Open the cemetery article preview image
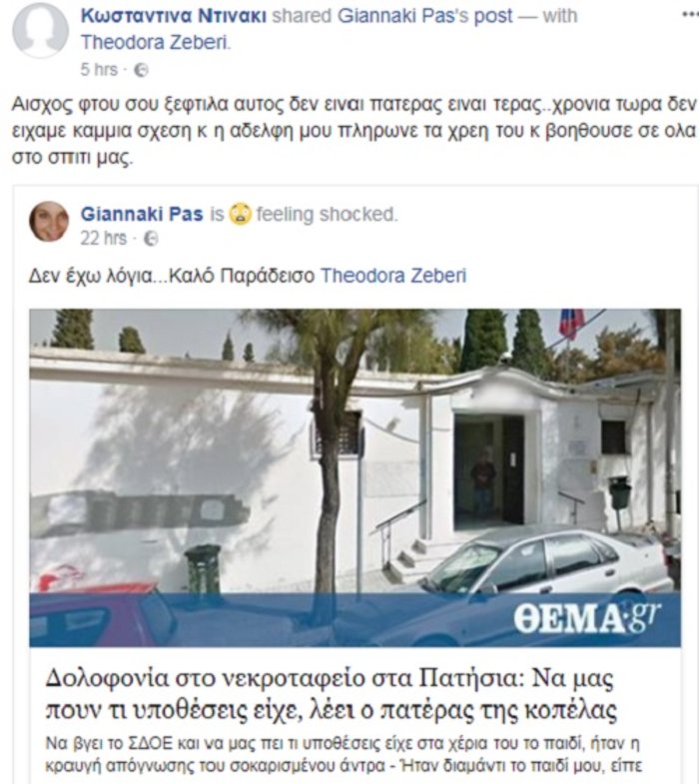Viewport: 699px width, 784px height. pyautogui.click(x=355, y=477)
